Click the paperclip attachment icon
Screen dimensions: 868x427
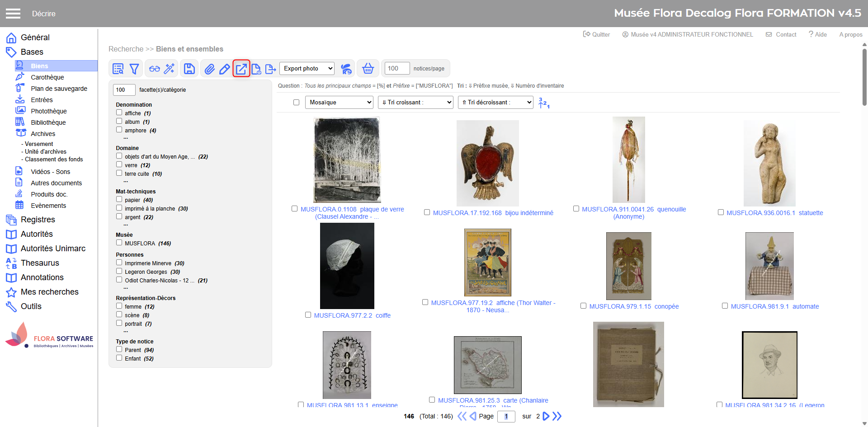tap(209, 69)
